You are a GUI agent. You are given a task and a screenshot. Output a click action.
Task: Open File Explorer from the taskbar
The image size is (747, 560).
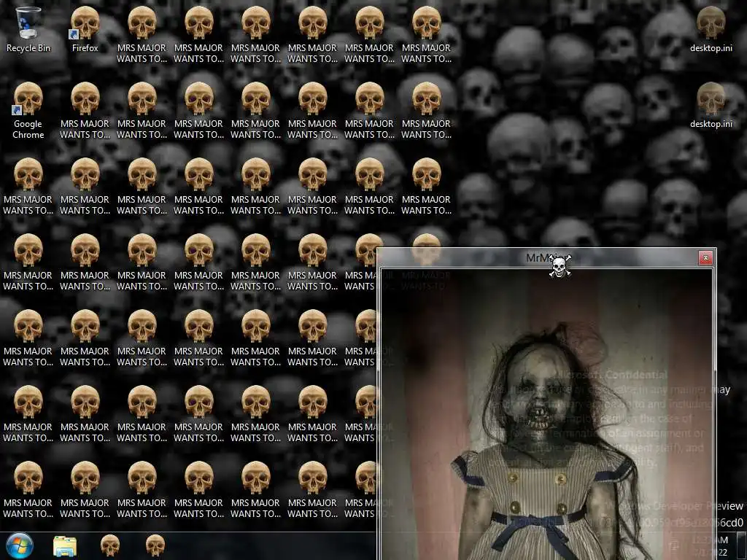(x=65, y=546)
